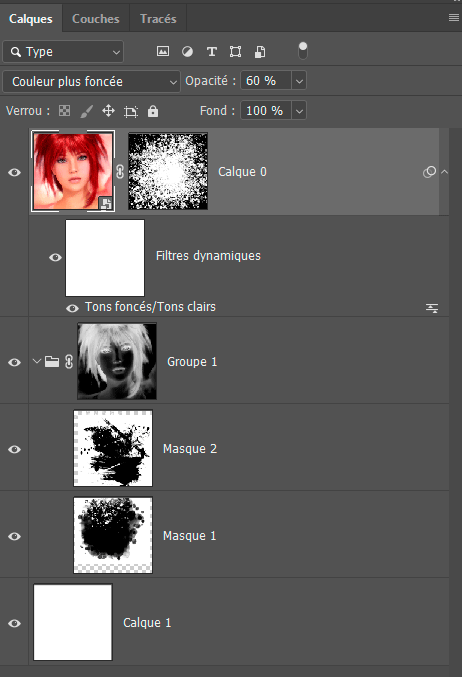This screenshot has width=462, height=677.
Task: Filter layers by pixel layers icon
Action: 163,51
